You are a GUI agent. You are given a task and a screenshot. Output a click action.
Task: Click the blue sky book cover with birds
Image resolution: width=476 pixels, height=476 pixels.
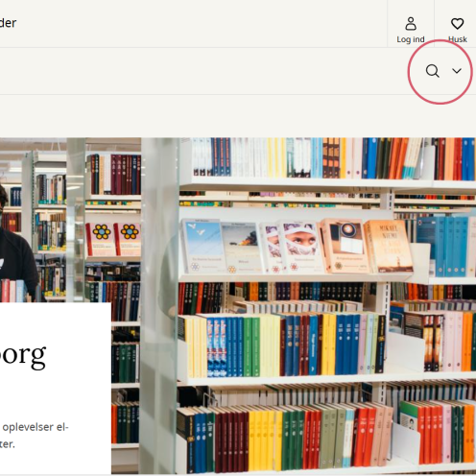[x=202, y=247]
